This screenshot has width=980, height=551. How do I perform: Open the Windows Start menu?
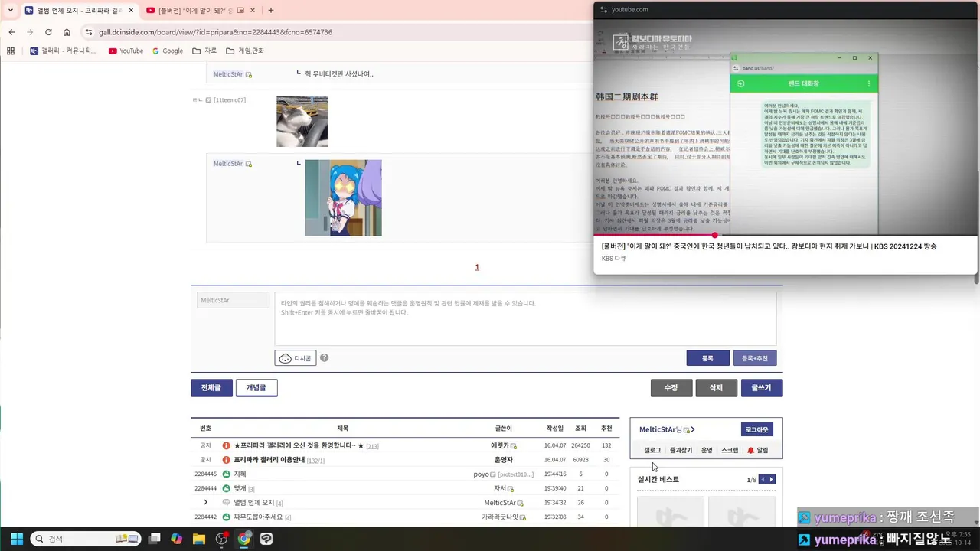point(16,539)
